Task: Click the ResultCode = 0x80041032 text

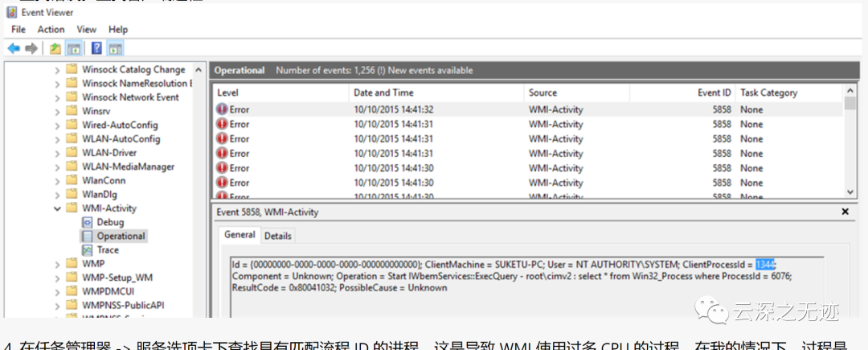Action: [x=282, y=288]
